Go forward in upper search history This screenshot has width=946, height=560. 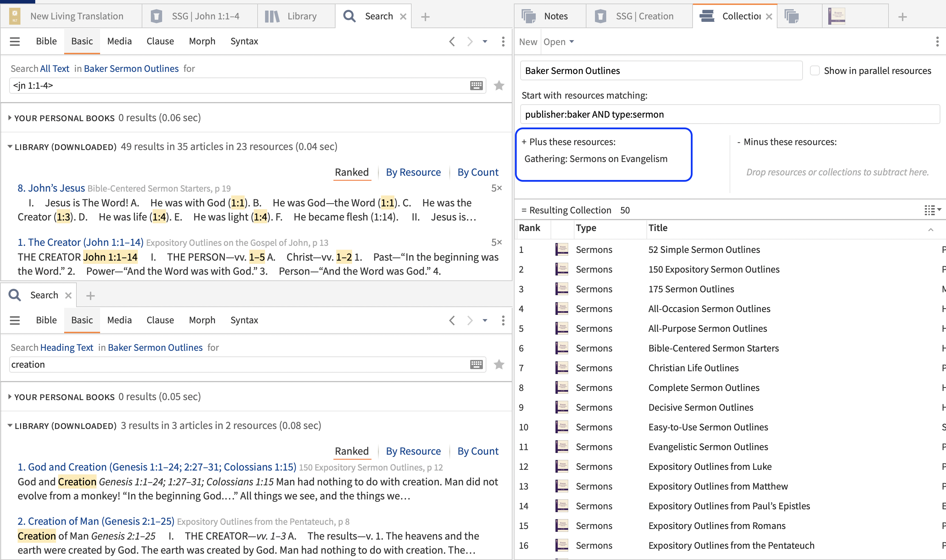click(x=469, y=41)
